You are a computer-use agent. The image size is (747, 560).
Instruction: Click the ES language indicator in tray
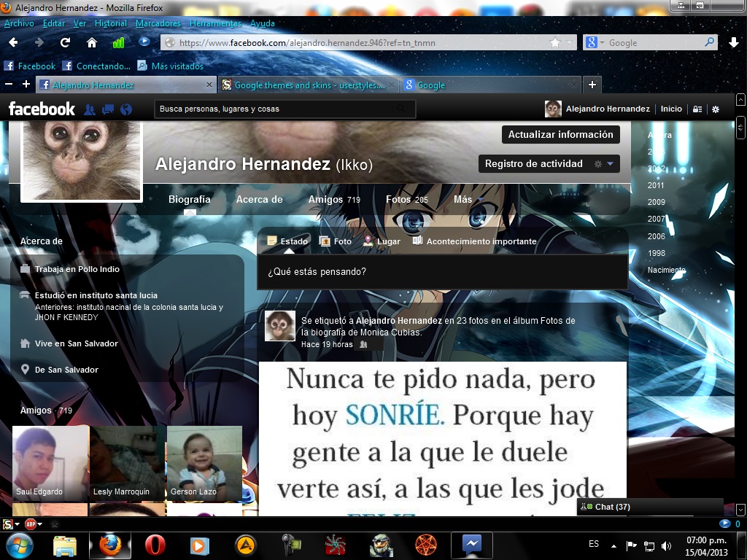pos(594,544)
